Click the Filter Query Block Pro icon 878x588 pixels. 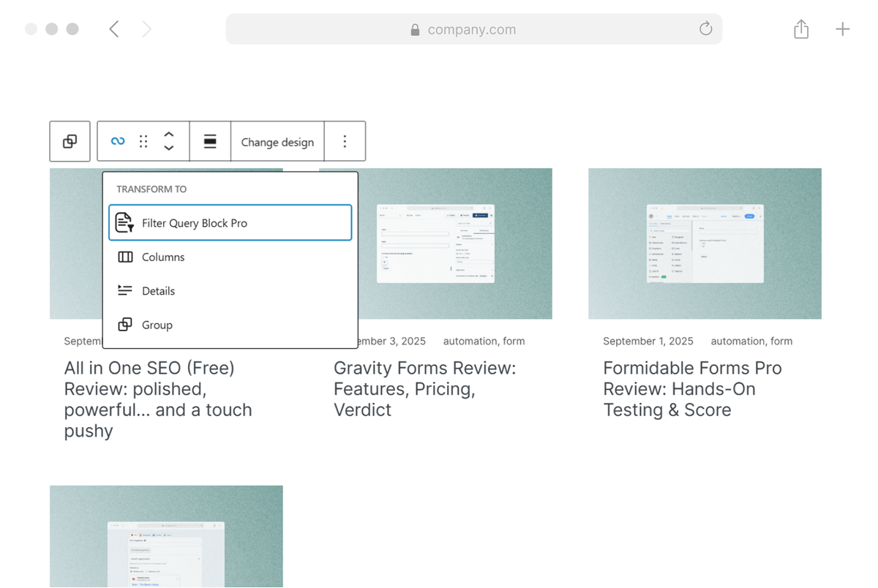125,222
